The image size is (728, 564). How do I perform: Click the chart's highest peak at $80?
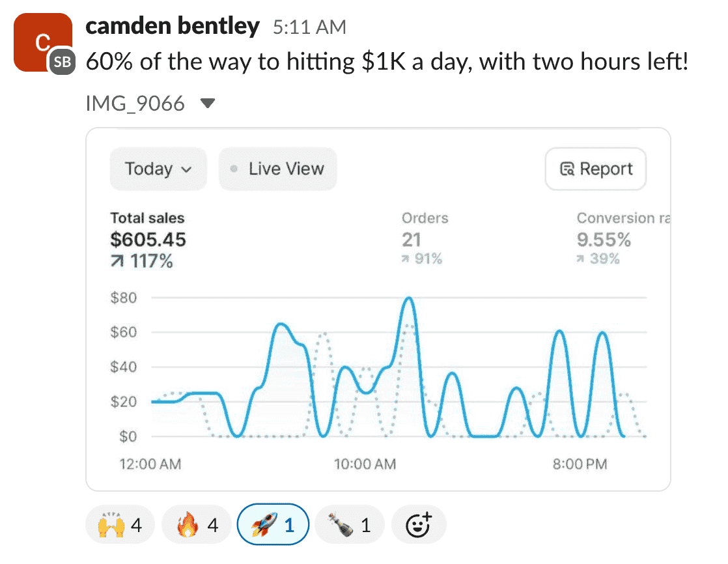(x=408, y=299)
